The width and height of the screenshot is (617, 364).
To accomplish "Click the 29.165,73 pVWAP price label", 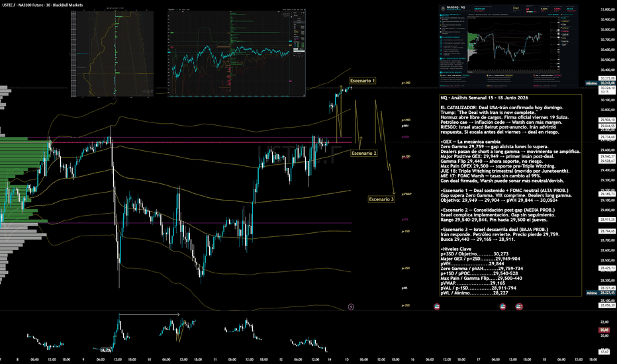I will (607, 194).
